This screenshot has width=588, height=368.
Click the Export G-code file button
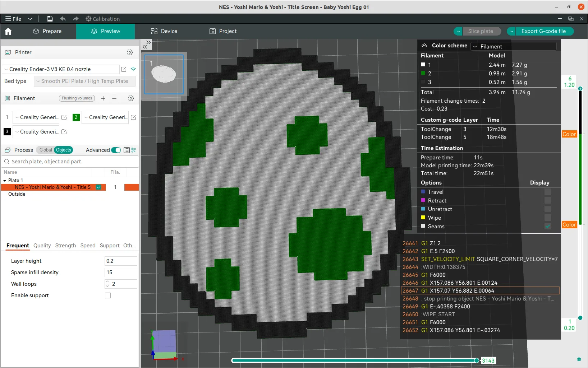(x=545, y=31)
